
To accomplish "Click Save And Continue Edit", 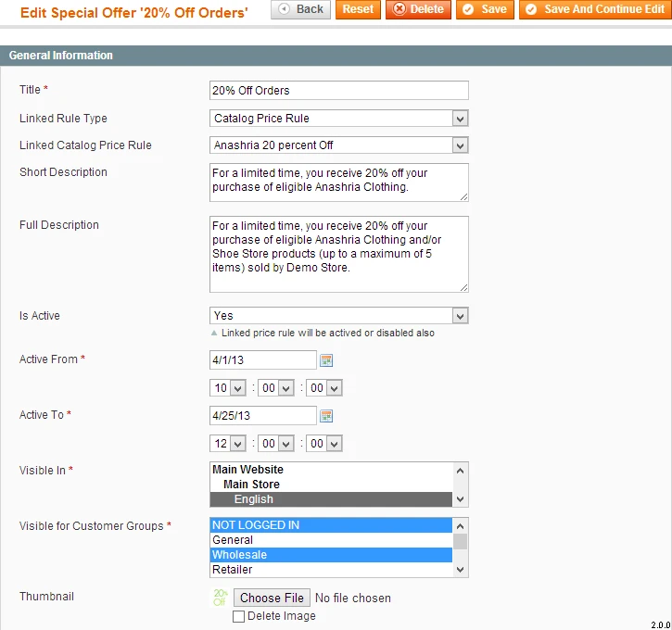I will [595, 9].
